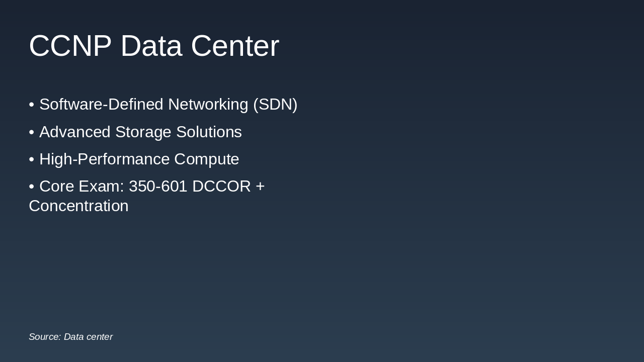Click the word "CCNP" in the title

70,46
